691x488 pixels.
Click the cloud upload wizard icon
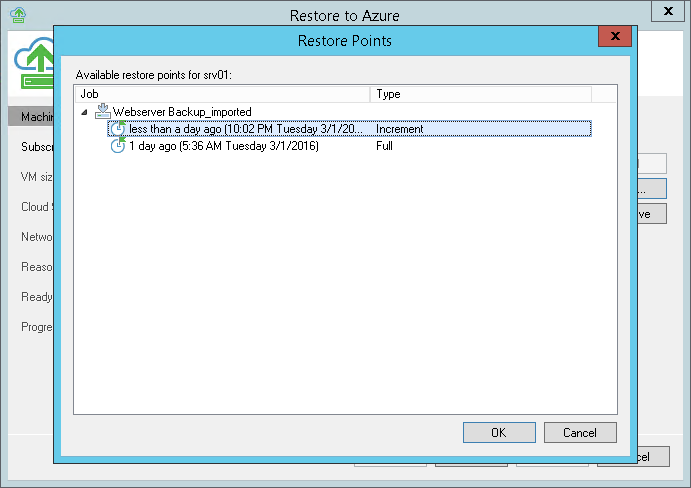point(33,63)
